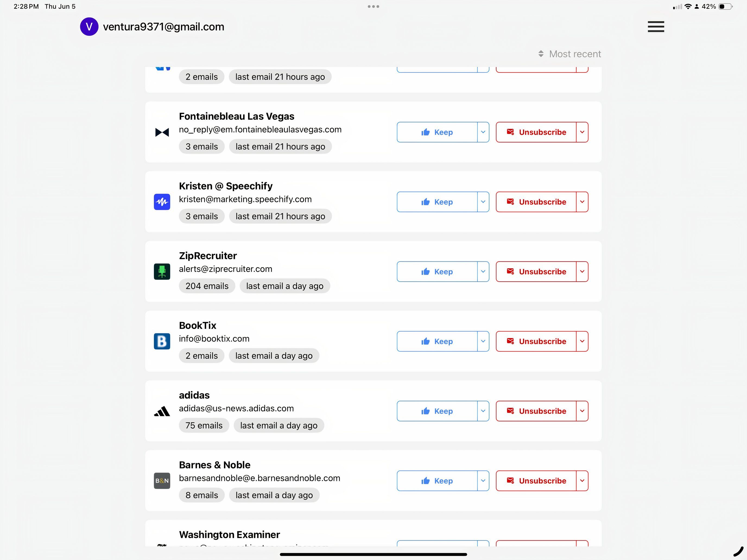The image size is (747, 560).
Task: Click the 204 emails badge for ZipRecruiter
Action: [207, 286]
